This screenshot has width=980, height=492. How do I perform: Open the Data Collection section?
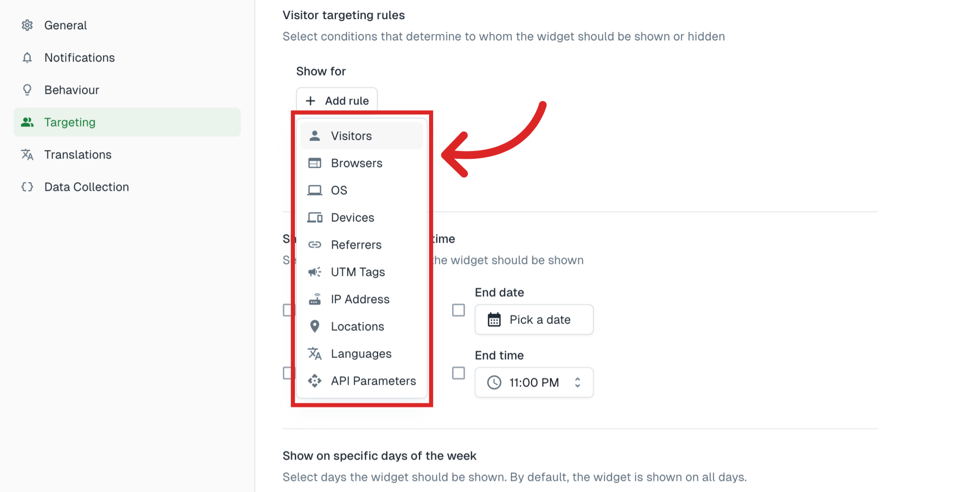(86, 187)
